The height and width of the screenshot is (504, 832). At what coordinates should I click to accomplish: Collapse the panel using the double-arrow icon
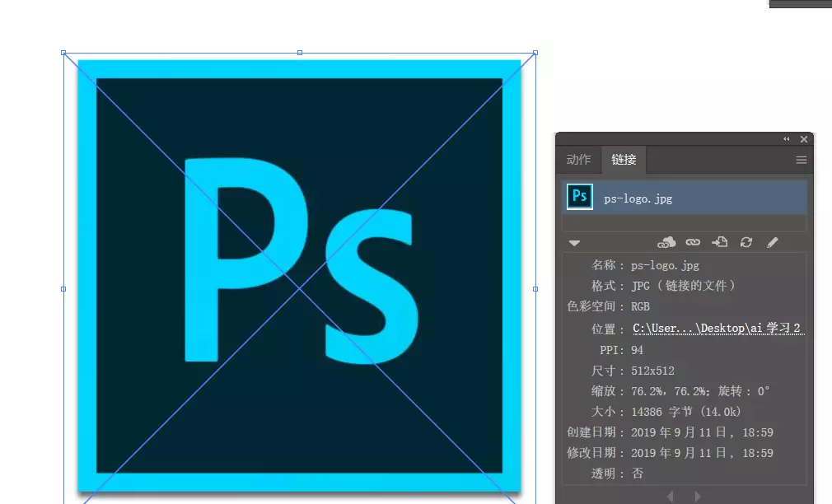tap(786, 139)
